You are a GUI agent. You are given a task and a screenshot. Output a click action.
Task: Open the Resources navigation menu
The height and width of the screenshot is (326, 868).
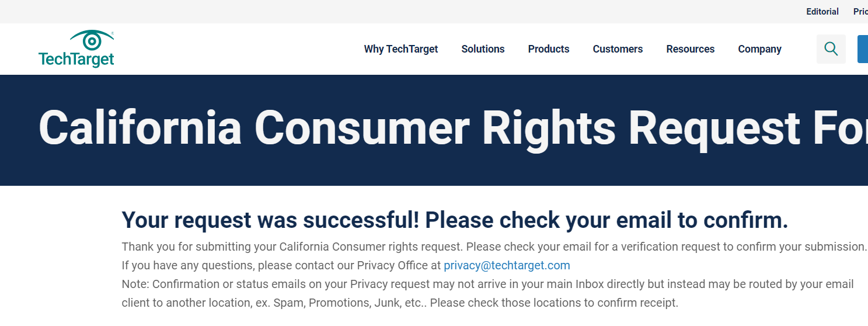(x=691, y=49)
